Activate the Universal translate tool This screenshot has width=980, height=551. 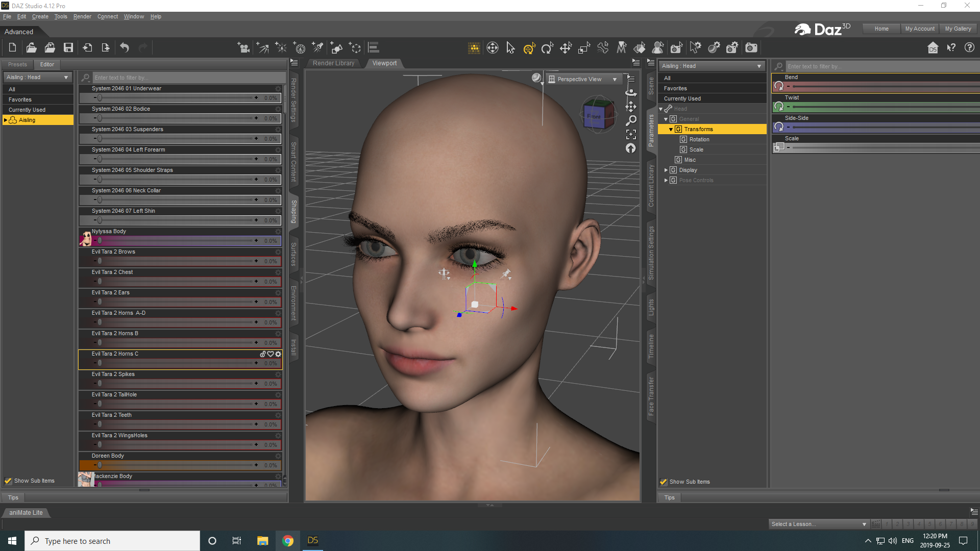click(x=529, y=47)
